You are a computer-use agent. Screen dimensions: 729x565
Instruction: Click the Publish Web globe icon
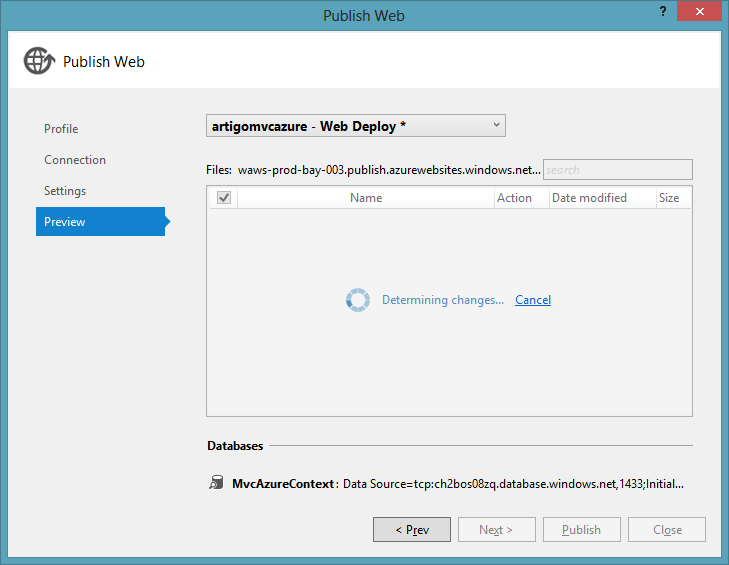coord(40,60)
